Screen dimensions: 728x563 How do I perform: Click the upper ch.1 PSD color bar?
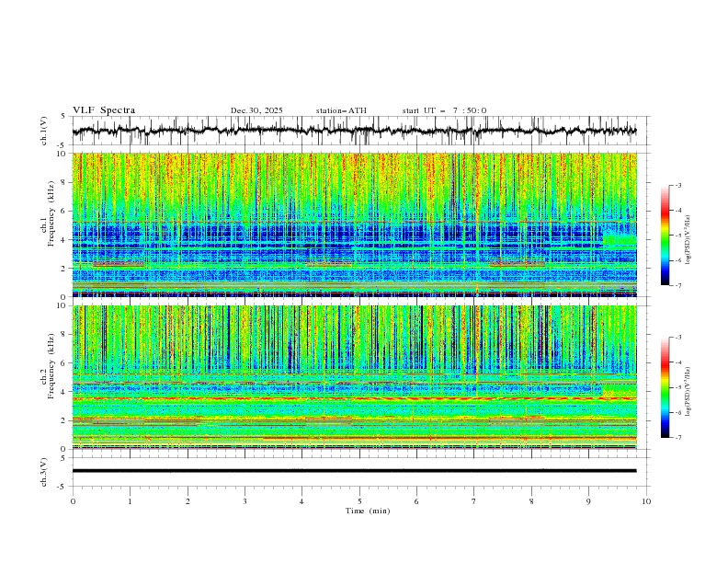click(x=665, y=236)
